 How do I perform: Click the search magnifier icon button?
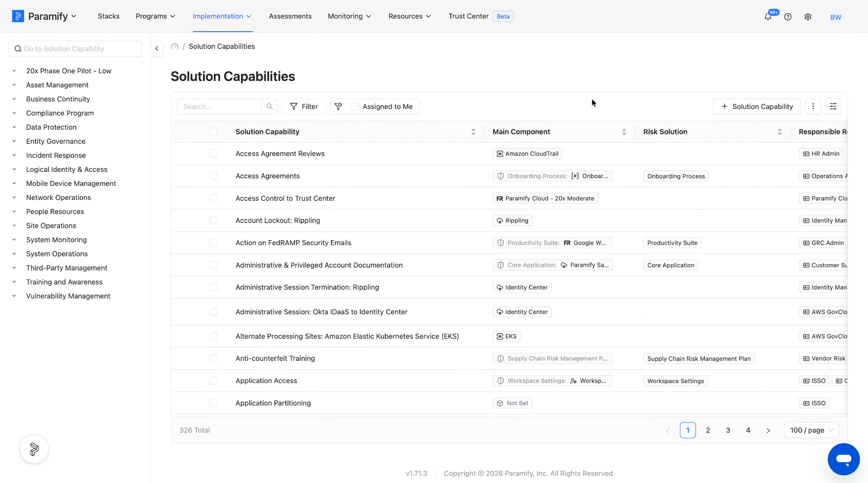click(269, 107)
